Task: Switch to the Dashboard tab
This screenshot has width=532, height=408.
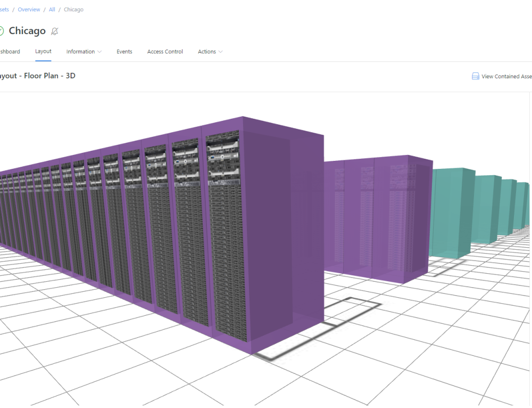Action: 10,52
